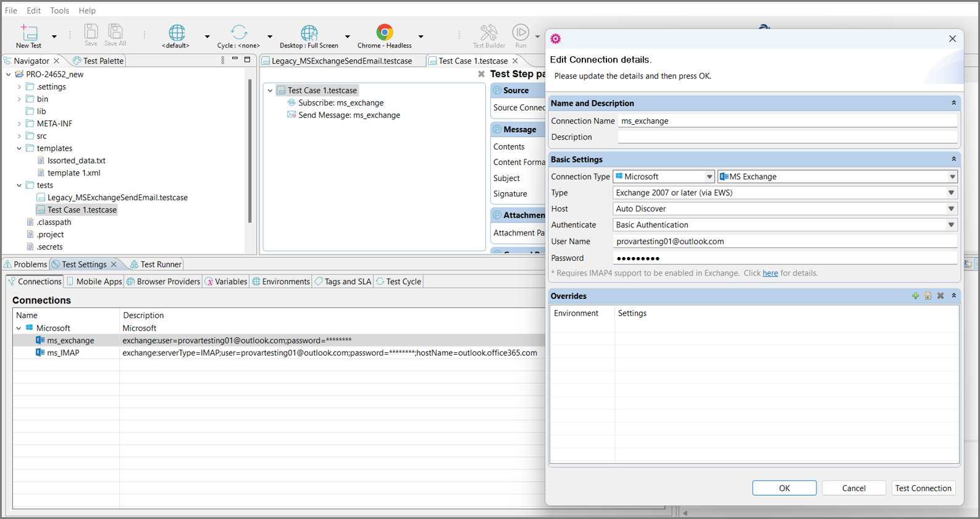The height and width of the screenshot is (519, 980).
Task: Close the Navigator tab
Action: pos(57,61)
